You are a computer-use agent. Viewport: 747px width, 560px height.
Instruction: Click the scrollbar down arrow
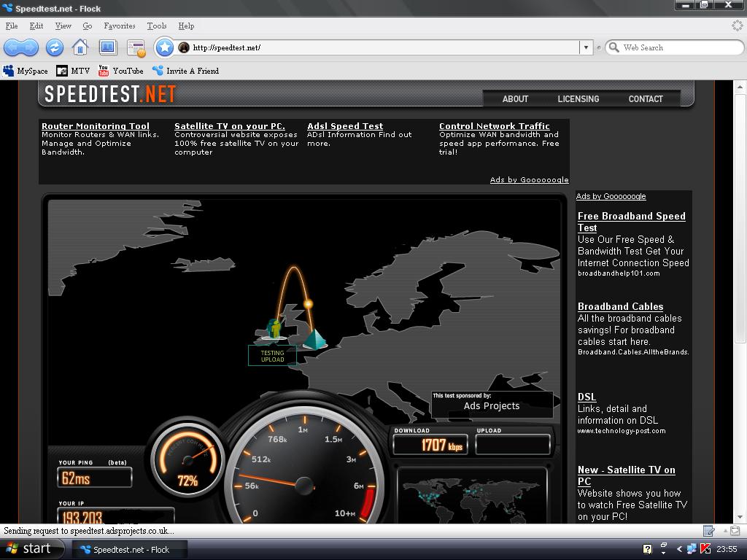740,517
